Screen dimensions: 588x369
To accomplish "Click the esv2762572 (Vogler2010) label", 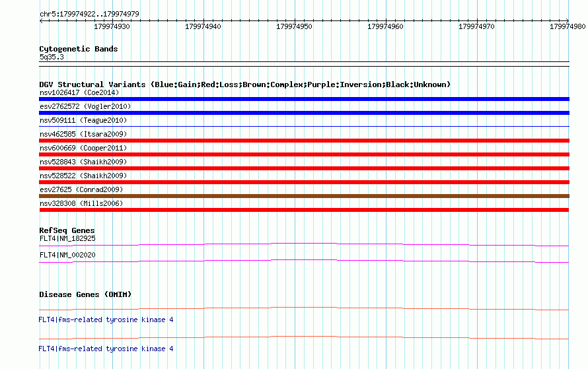I will point(85,106).
